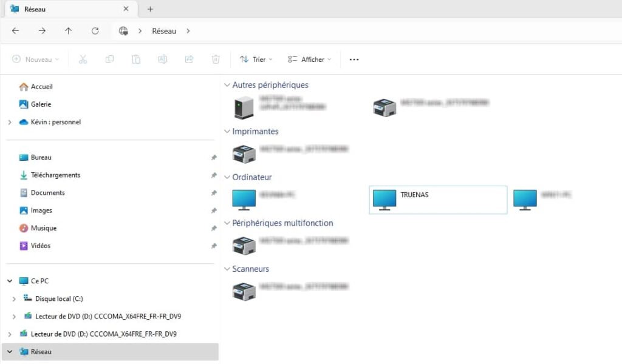Expand the Ce PC tree item
622x364 pixels.
pyautogui.click(x=9, y=281)
